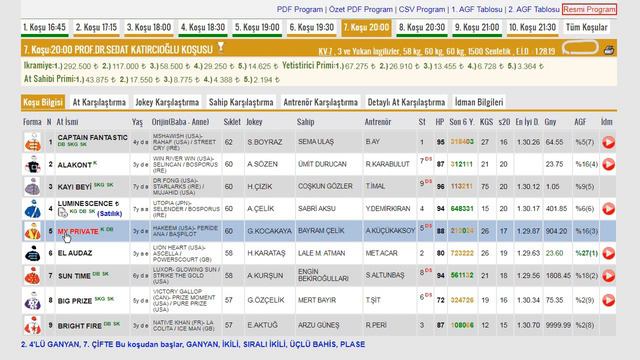
Task: Open 2. AGF Tablosu link
Action: [533, 9]
